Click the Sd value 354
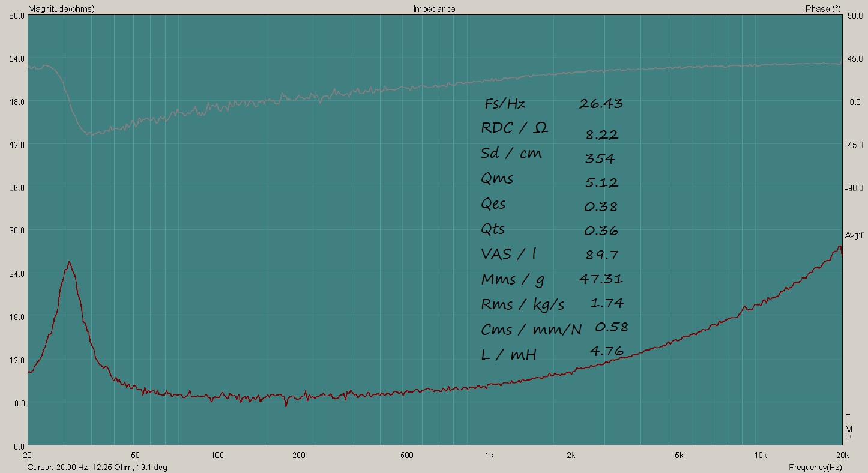Screen dimensions: 868x473 point(600,159)
